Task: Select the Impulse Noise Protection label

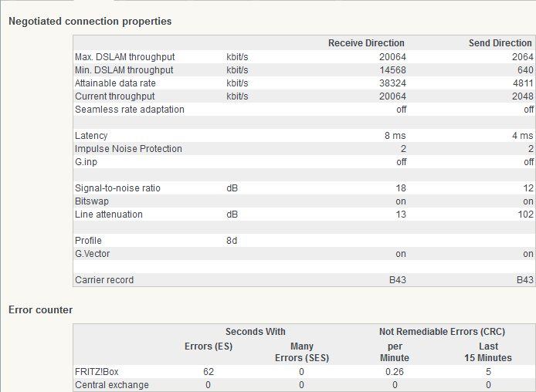Action: [x=128, y=149]
